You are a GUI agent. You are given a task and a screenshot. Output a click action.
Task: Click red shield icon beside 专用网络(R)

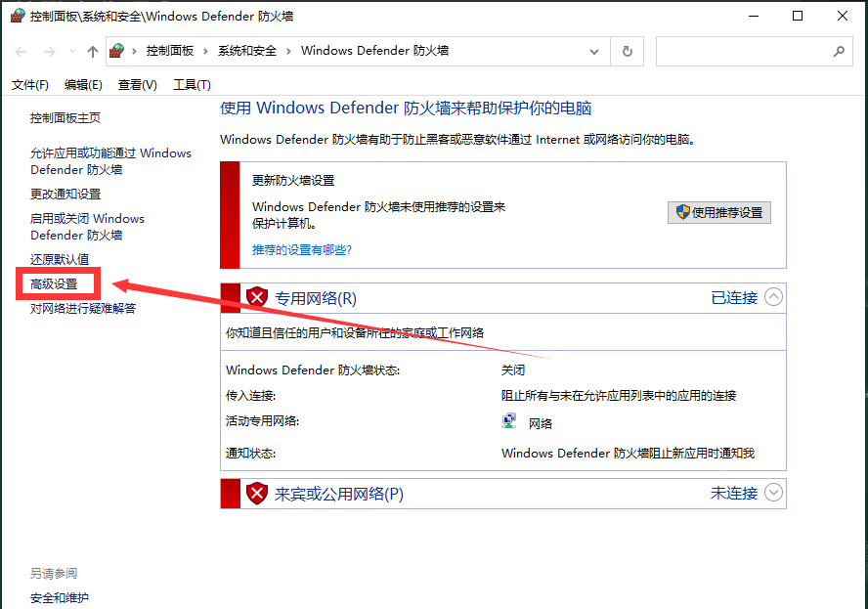[x=257, y=298]
